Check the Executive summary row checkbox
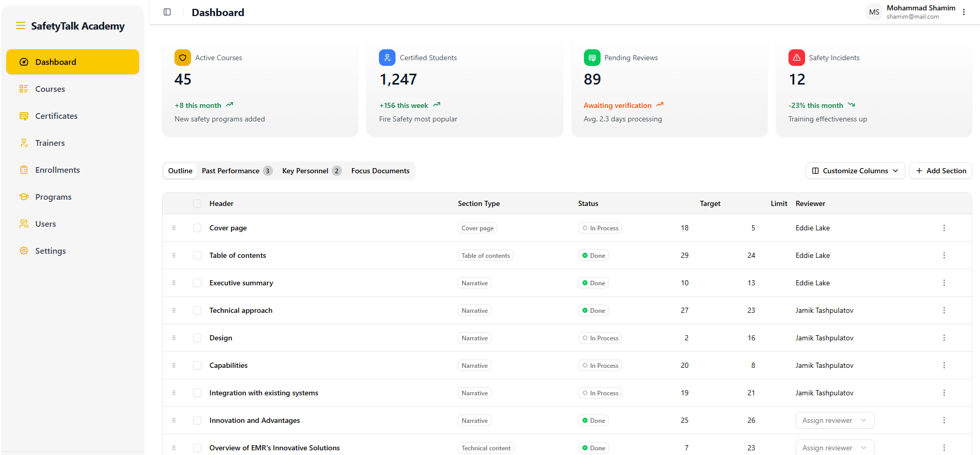The height and width of the screenshot is (455, 980). click(x=197, y=283)
